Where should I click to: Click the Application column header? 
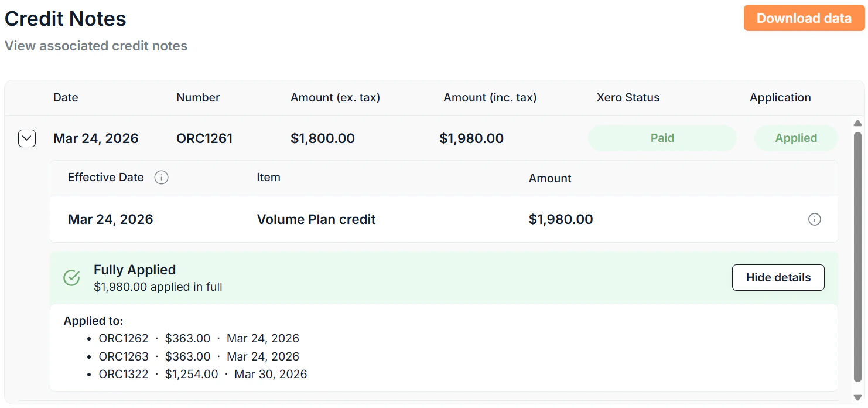coord(780,97)
